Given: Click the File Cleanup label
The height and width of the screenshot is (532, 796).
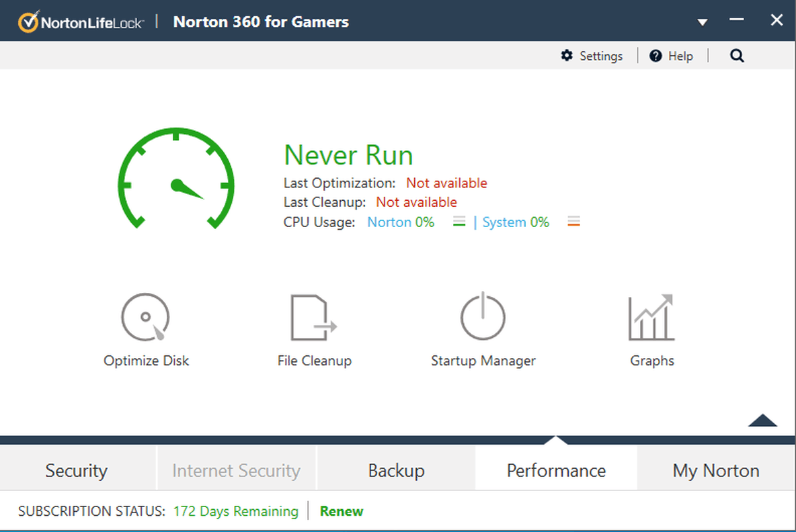Looking at the screenshot, I should tap(314, 361).
